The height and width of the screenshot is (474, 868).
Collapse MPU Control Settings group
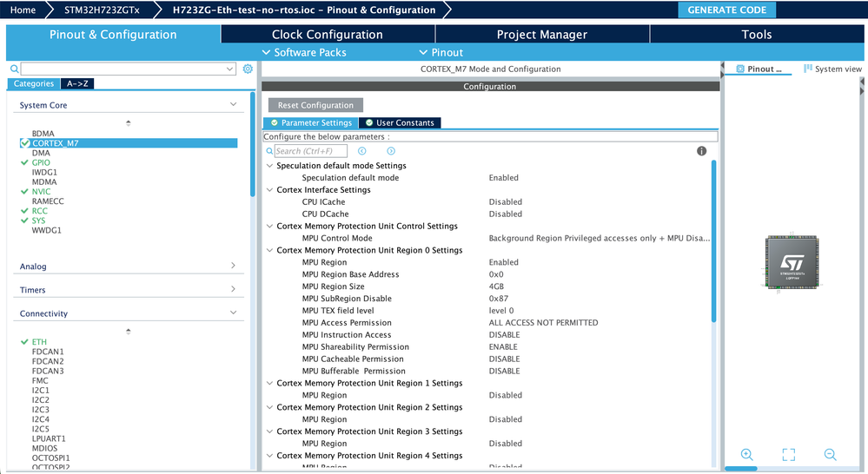click(x=269, y=226)
